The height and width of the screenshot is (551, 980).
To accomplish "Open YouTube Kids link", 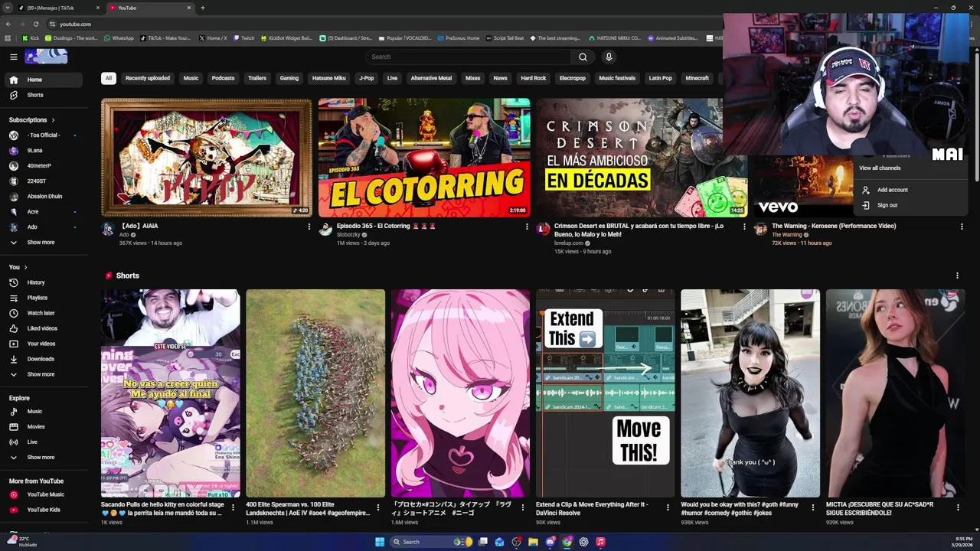I will [43, 509].
